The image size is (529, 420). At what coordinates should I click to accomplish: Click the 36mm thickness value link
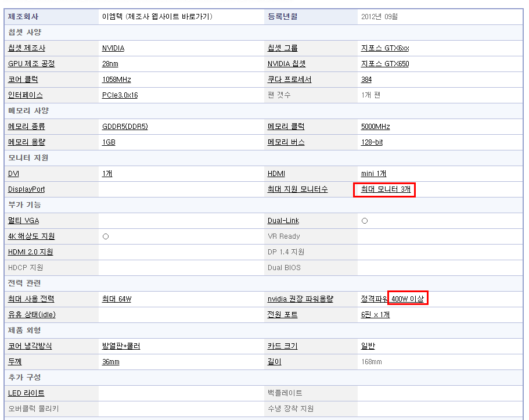[111, 362]
